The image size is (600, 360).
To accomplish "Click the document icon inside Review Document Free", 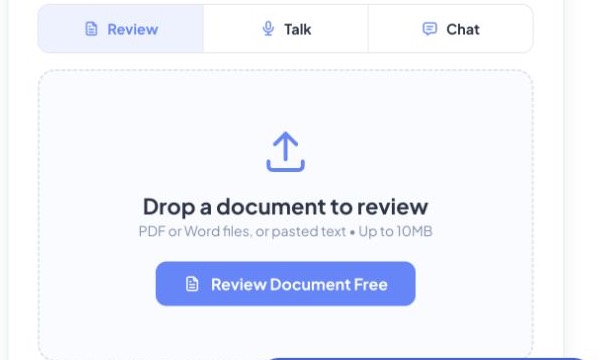I will click(192, 284).
